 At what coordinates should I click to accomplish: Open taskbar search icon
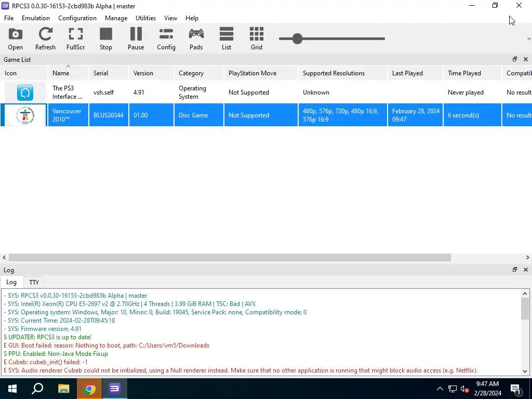[37, 389]
